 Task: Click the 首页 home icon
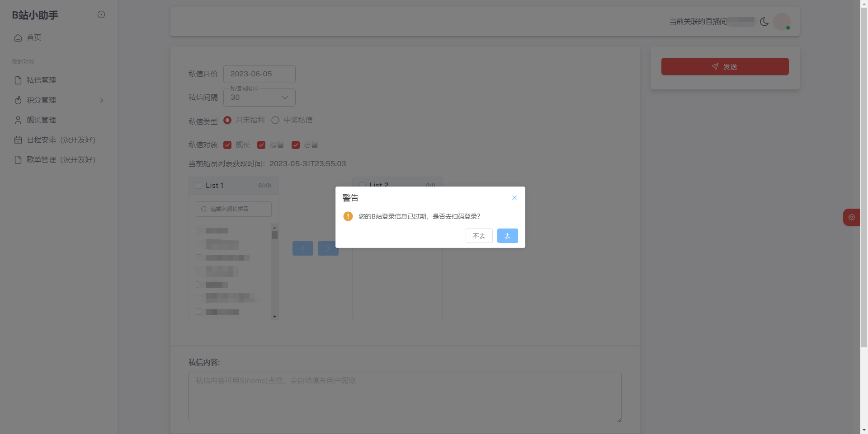(x=18, y=38)
